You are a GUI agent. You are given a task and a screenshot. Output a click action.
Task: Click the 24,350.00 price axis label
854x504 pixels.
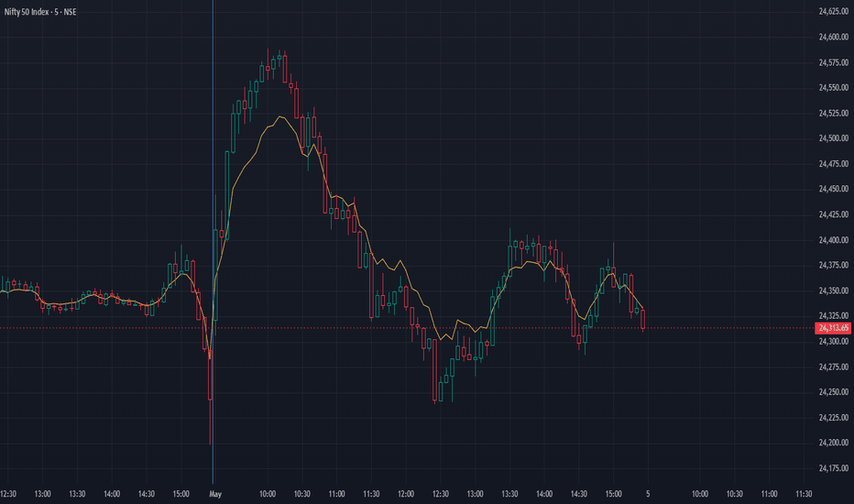[833, 291]
